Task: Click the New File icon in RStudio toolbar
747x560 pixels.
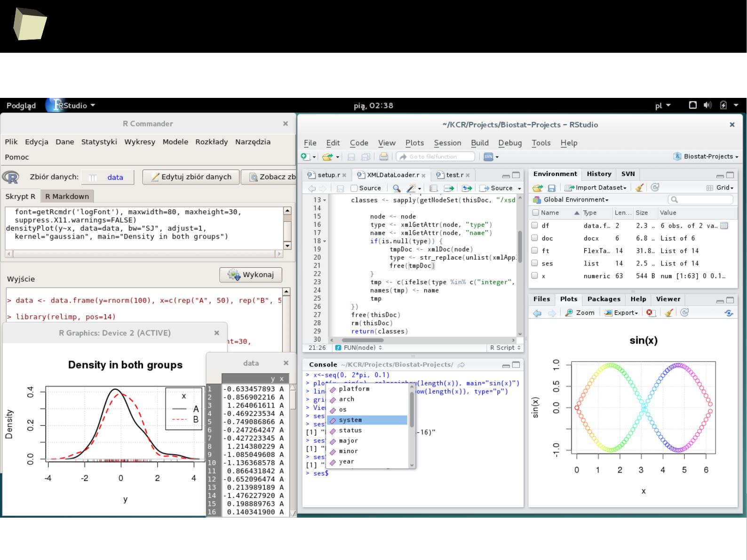Action: pyautogui.click(x=305, y=157)
